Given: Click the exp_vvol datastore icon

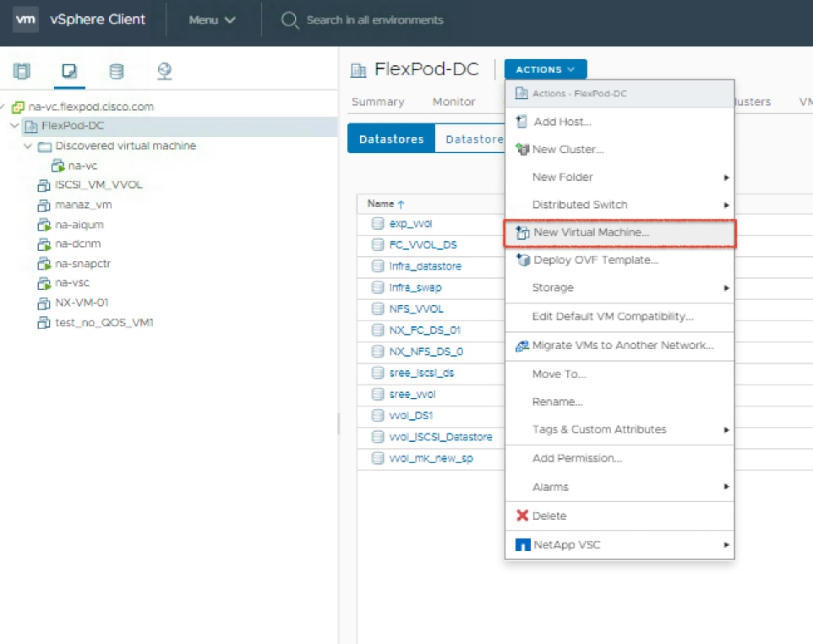Looking at the screenshot, I should (x=378, y=223).
